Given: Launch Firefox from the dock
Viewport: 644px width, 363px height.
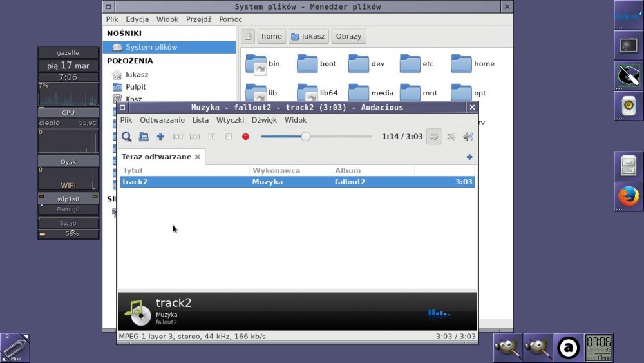Looking at the screenshot, I should click(629, 197).
